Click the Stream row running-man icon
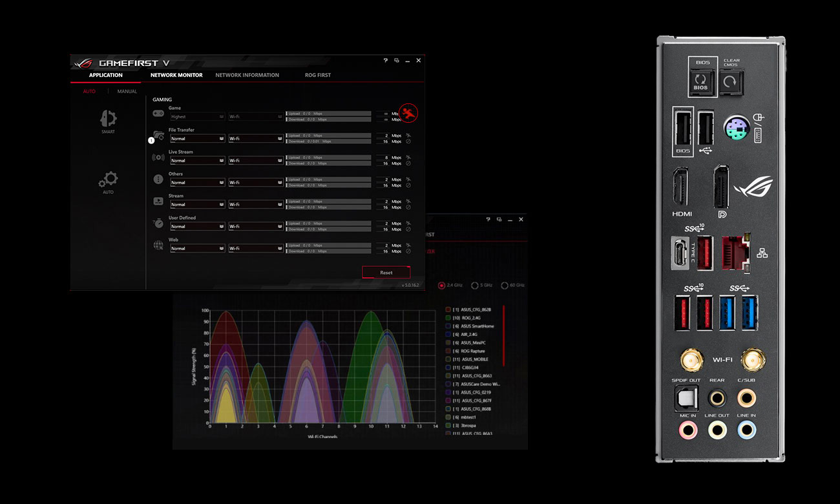Image resolution: width=840 pixels, height=504 pixels. point(408,201)
